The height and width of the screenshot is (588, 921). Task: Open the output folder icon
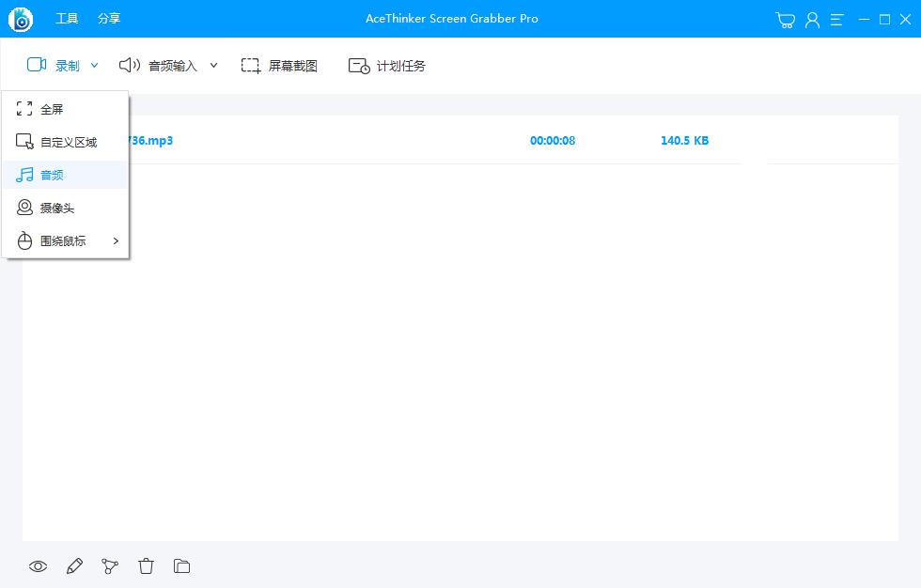coord(181,566)
